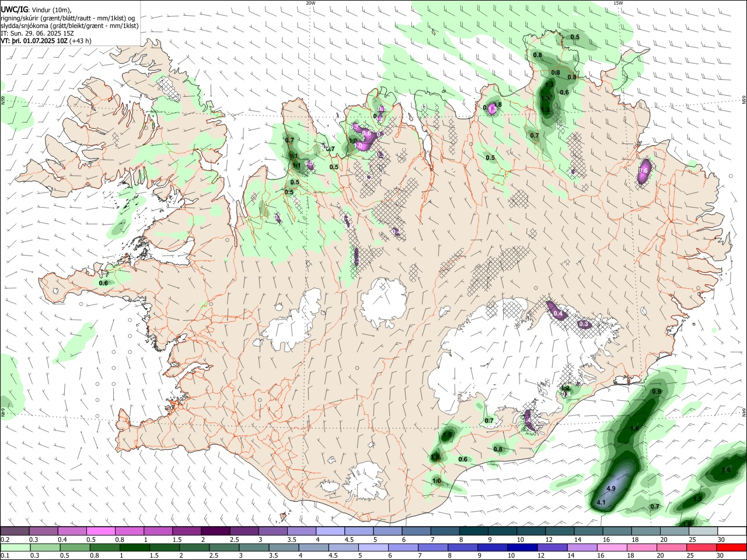Click the 0.6 rain value on Snæfellsnes peninsula
The image size is (747, 560).
103,283
